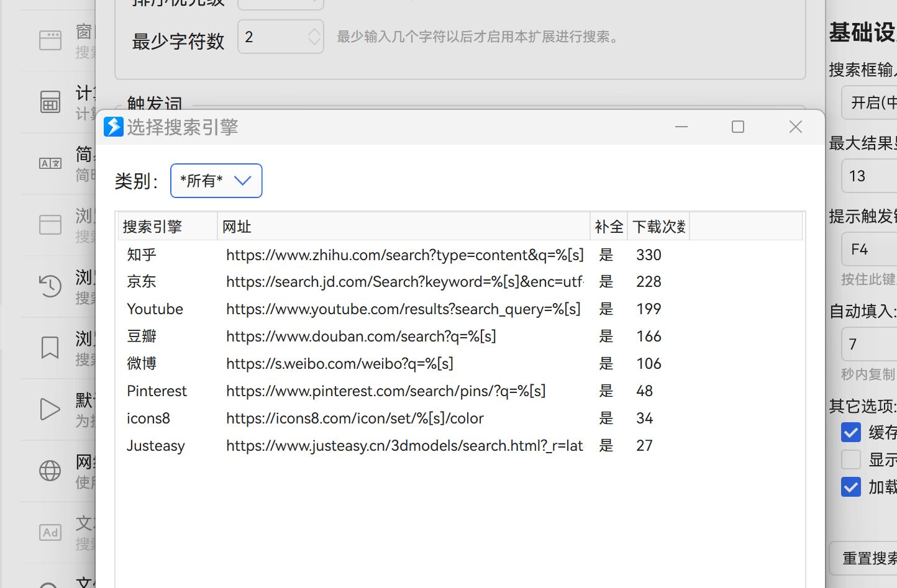Toggle the 加载 checkbox in settings panel
This screenshot has height=588, width=897.
click(851, 487)
